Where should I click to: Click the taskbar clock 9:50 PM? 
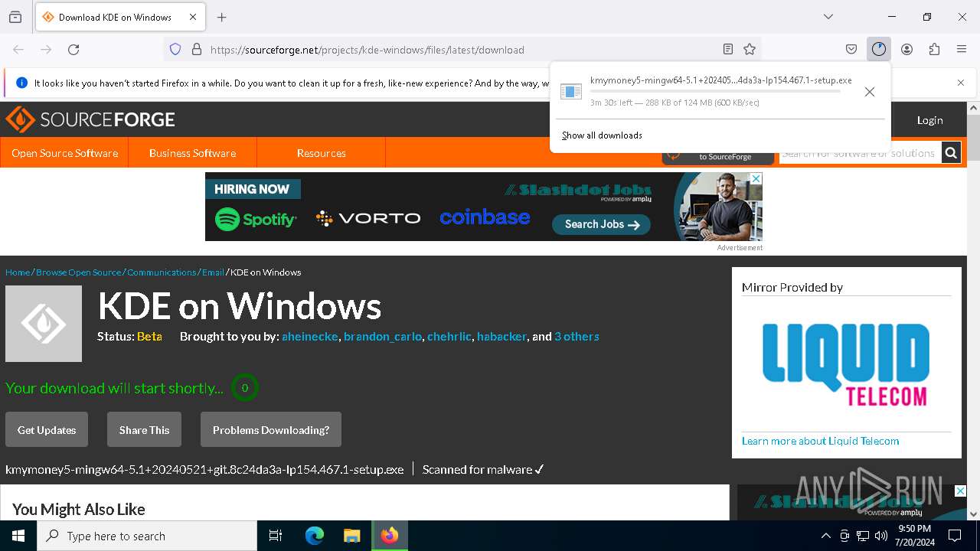pos(914,536)
